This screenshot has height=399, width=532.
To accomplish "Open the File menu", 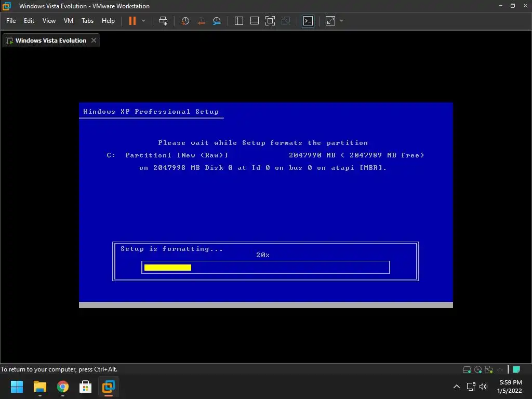I will (x=11, y=21).
